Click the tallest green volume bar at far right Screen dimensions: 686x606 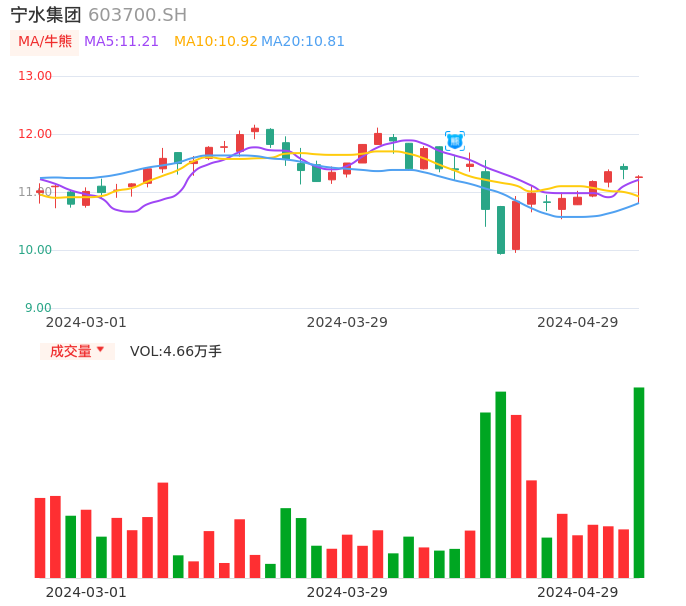639,482
